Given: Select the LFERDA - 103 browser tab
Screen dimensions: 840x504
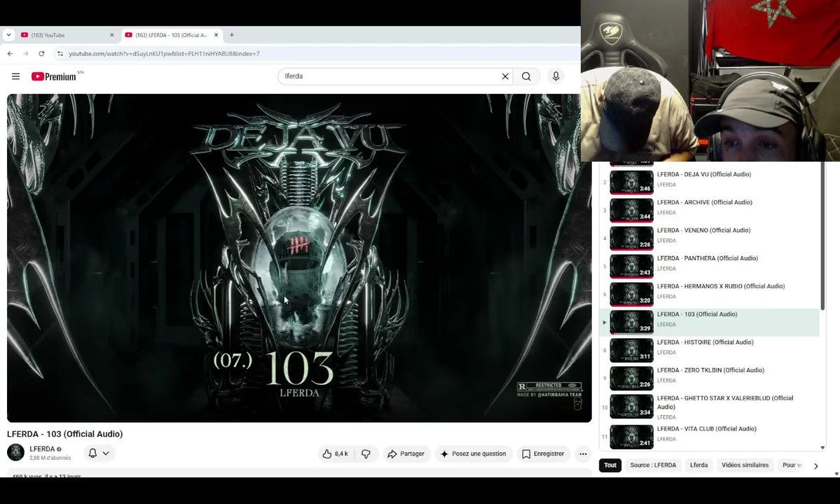Looking at the screenshot, I should [x=172, y=35].
